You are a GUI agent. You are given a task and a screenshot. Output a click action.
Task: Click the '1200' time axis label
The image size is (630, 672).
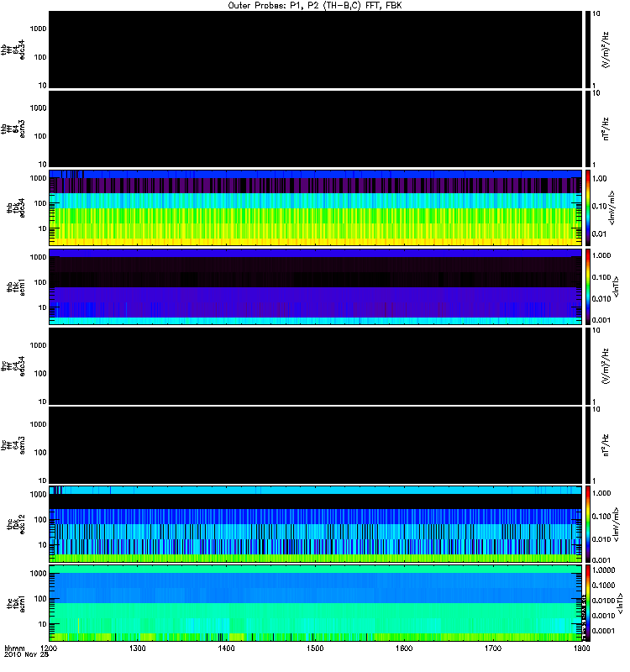click(48, 648)
